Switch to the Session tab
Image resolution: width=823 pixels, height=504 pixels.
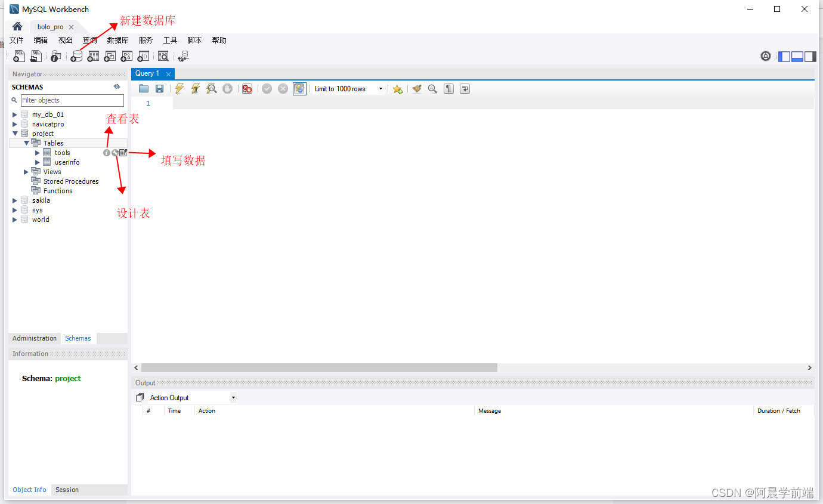pos(67,490)
